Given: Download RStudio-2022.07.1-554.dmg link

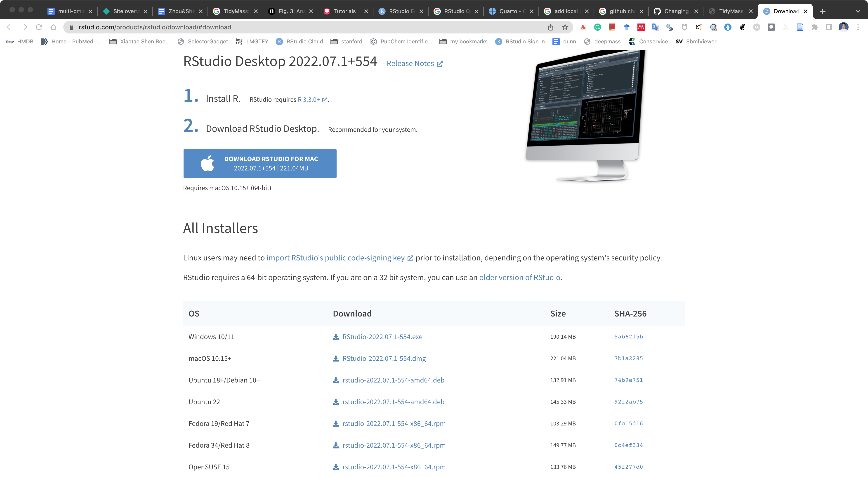Looking at the screenshot, I should tap(384, 359).
